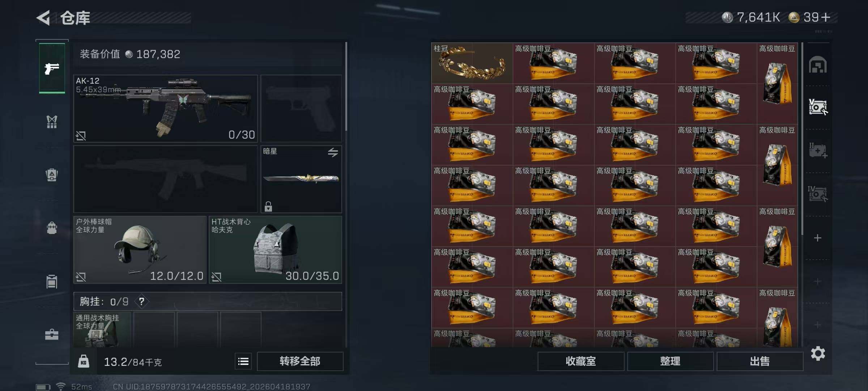
Task: Select the 桂冠 golden laurel item
Action: [472, 63]
